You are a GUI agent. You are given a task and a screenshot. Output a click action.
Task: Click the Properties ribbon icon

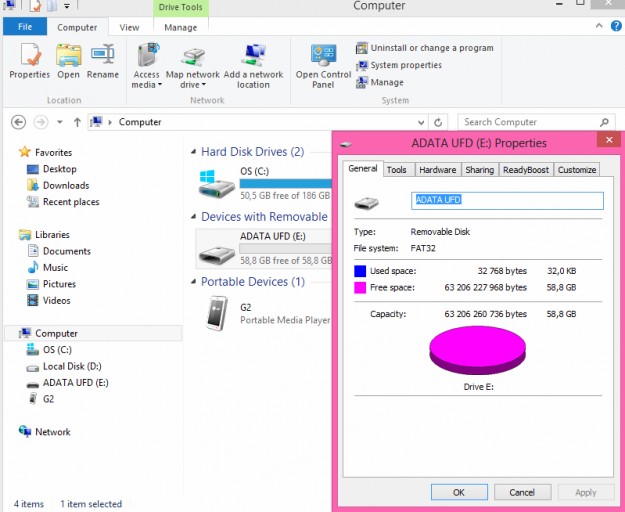pyautogui.click(x=29, y=61)
